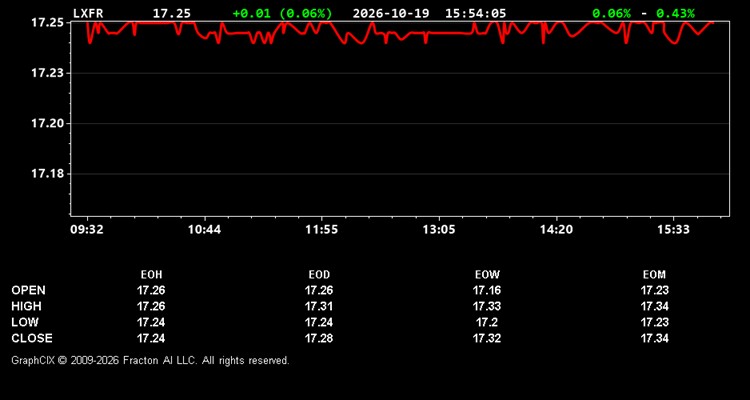Click the 15:33 time axis label
This screenshot has height=400, width=750.
673,230
